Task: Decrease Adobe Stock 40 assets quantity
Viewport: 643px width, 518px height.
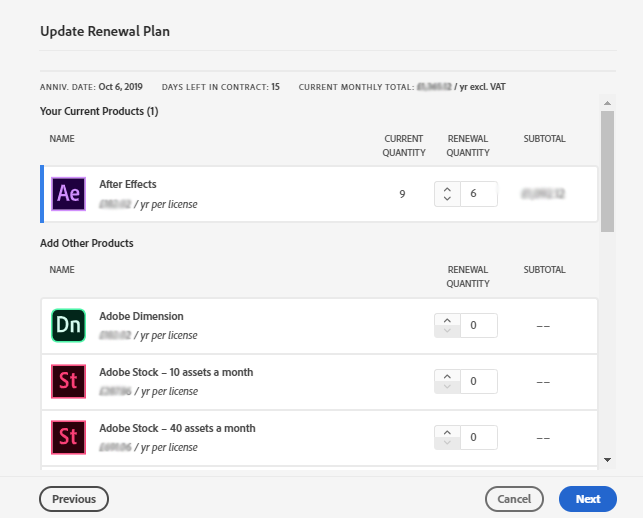Action: (447, 443)
